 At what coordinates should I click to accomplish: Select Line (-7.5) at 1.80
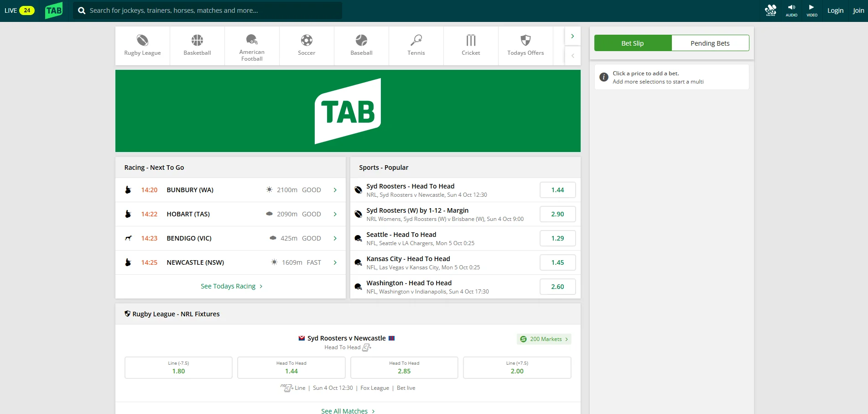[x=178, y=367]
